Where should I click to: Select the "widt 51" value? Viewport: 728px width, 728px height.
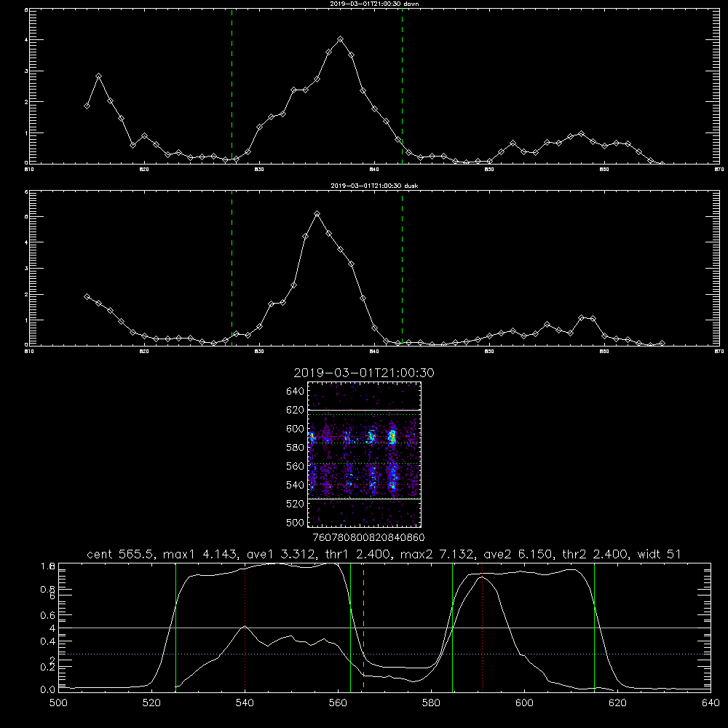click(x=660, y=554)
